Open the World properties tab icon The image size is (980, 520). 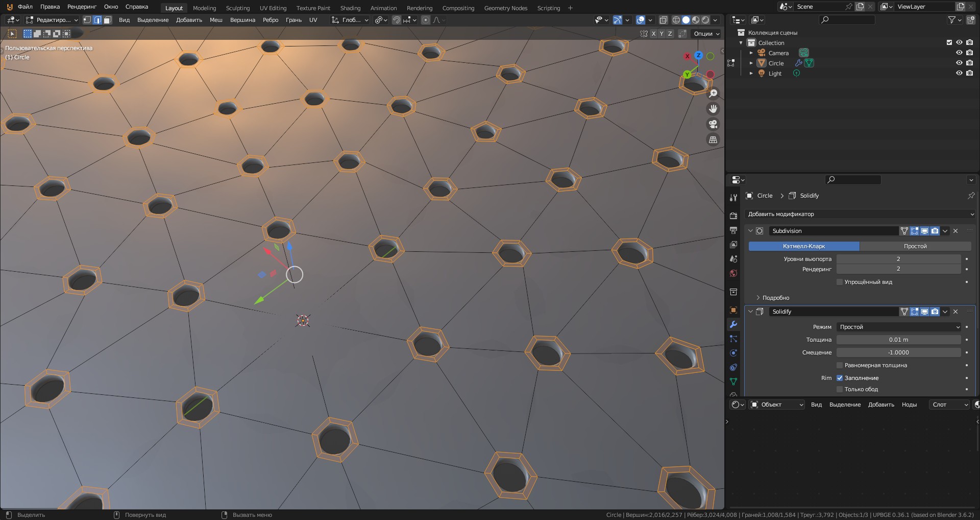click(x=733, y=273)
